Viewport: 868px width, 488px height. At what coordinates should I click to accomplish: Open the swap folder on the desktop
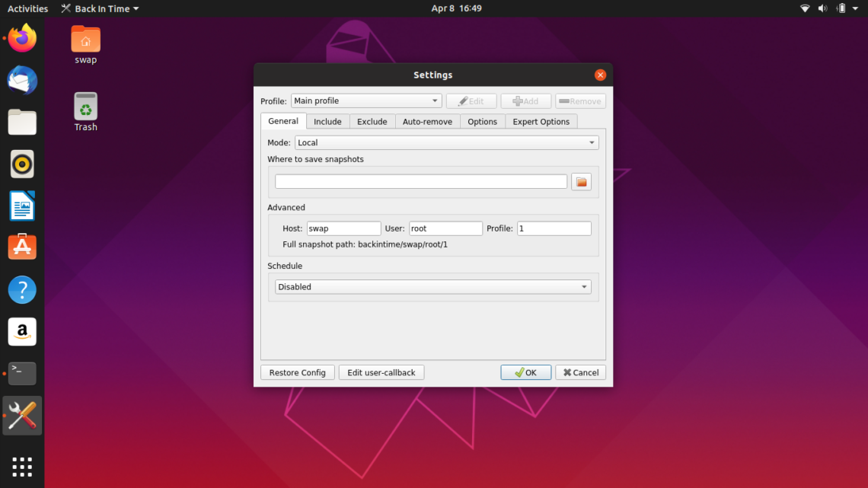(85, 38)
